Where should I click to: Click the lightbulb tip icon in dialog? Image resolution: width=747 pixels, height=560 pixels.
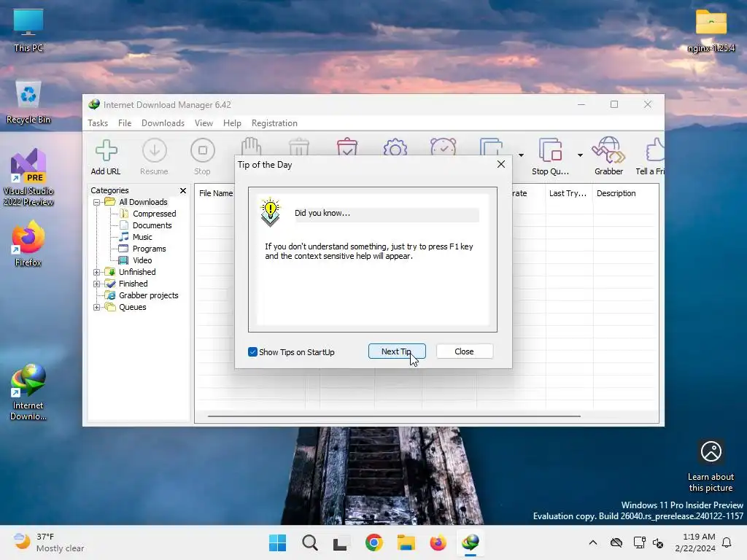(x=270, y=212)
